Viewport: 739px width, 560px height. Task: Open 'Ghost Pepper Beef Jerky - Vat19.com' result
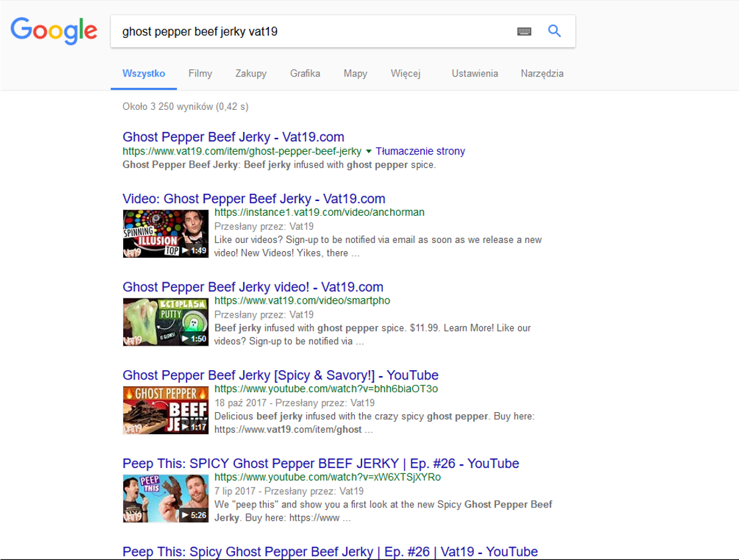tap(233, 137)
